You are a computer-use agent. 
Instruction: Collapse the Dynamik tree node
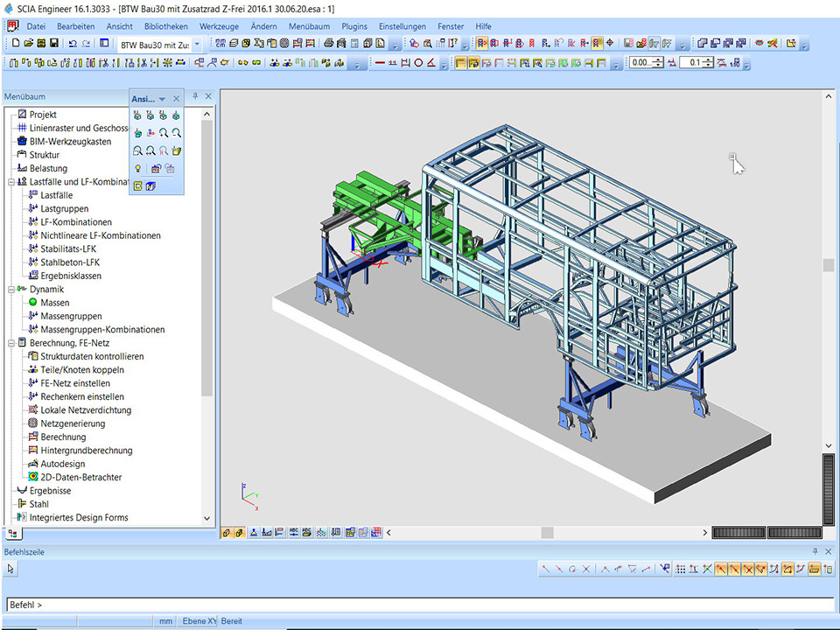pos(10,289)
